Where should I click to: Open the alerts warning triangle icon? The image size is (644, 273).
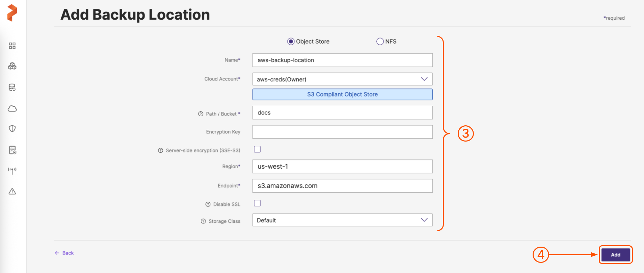pos(12,192)
